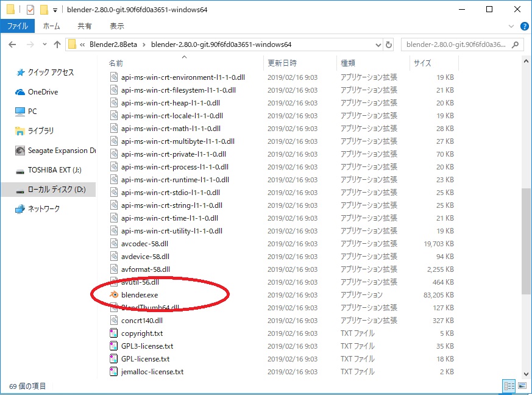Expand hidden breadcrumb path chevrons
Viewport: 532px width, 395px height.
coord(82,44)
